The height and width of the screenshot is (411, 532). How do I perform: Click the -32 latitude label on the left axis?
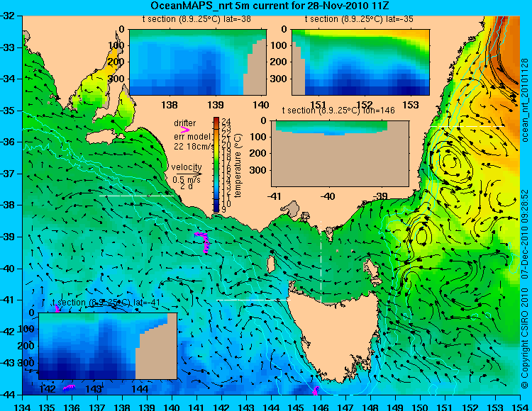[8, 16]
